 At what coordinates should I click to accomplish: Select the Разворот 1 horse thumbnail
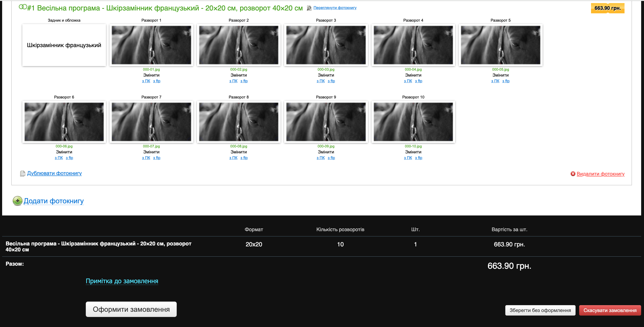pyautogui.click(x=151, y=45)
